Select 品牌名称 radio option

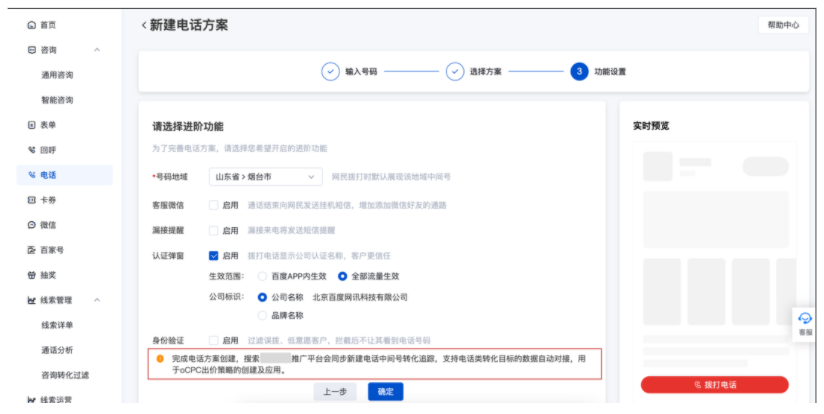(x=262, y=316)
